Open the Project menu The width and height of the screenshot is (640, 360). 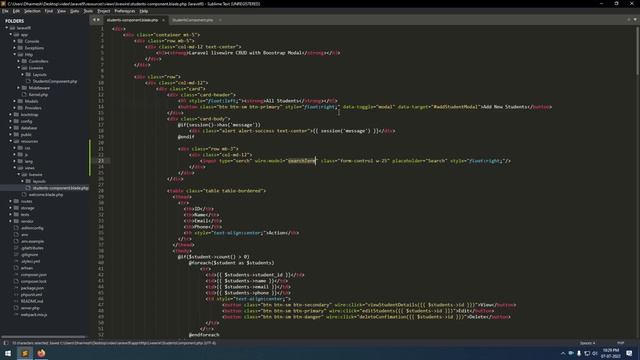click(104, 11)
